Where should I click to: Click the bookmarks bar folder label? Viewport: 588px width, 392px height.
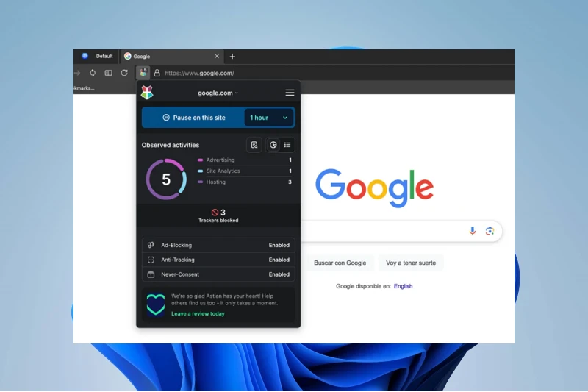click(x=84, y=88)
